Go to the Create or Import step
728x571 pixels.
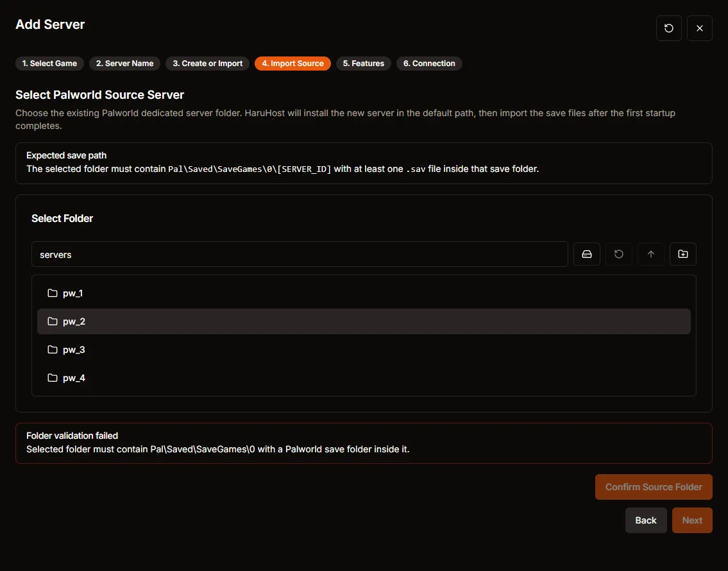pyautogui.click(x=207, y=64)
